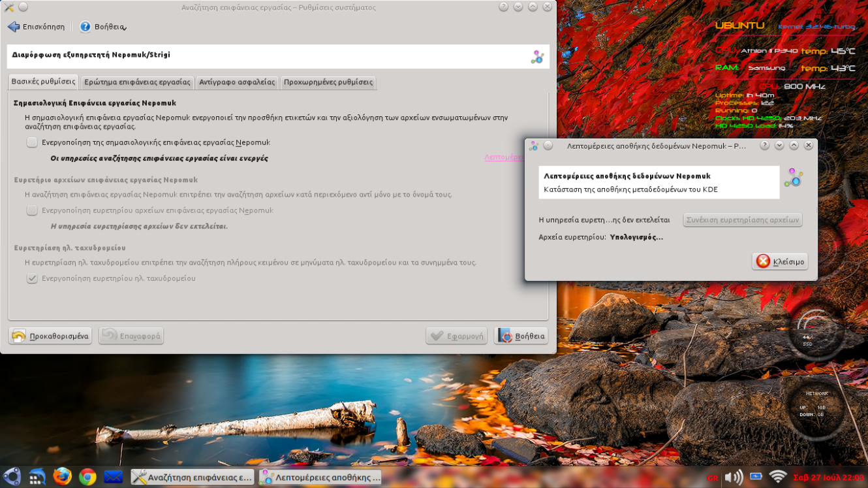Screen dimensions: 868x488
Task: Launch Google Chrome from the panel
Action: [87, 477]
